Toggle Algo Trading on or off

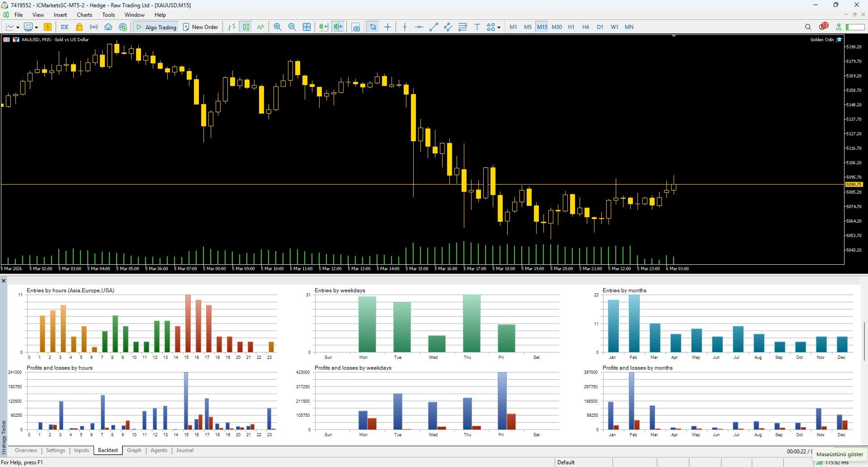(x=156, y=27)
